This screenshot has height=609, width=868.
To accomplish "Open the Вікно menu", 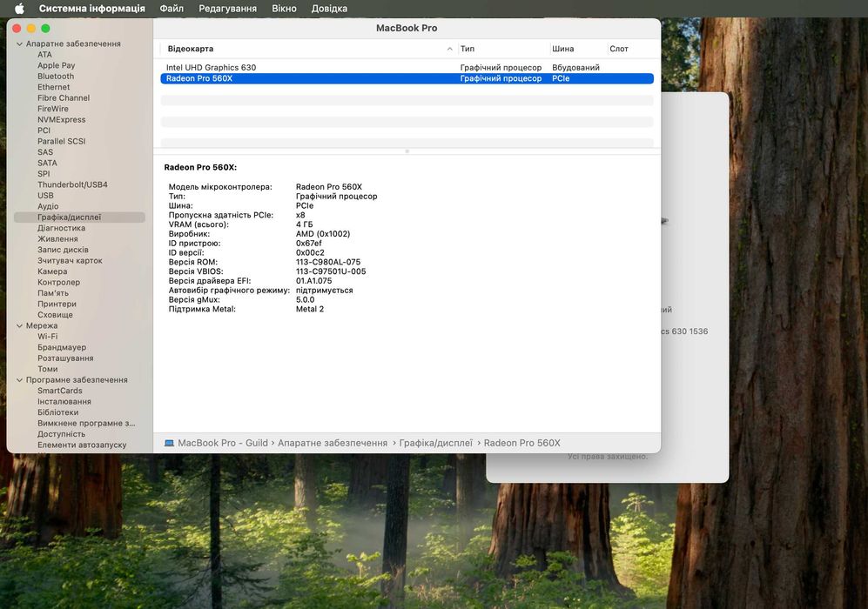I will click(284, 9).
